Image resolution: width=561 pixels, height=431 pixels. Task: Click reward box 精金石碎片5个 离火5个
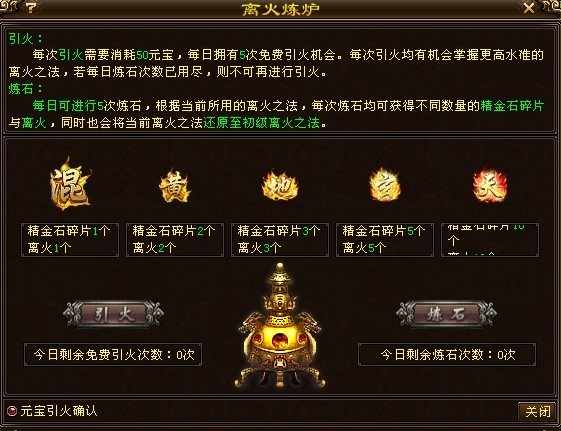[385, 240]
